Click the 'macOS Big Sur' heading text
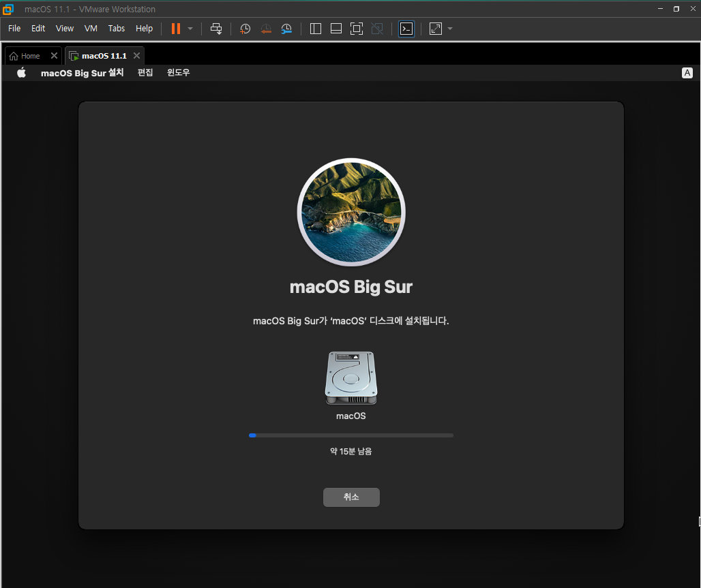 tap(351, 287)
